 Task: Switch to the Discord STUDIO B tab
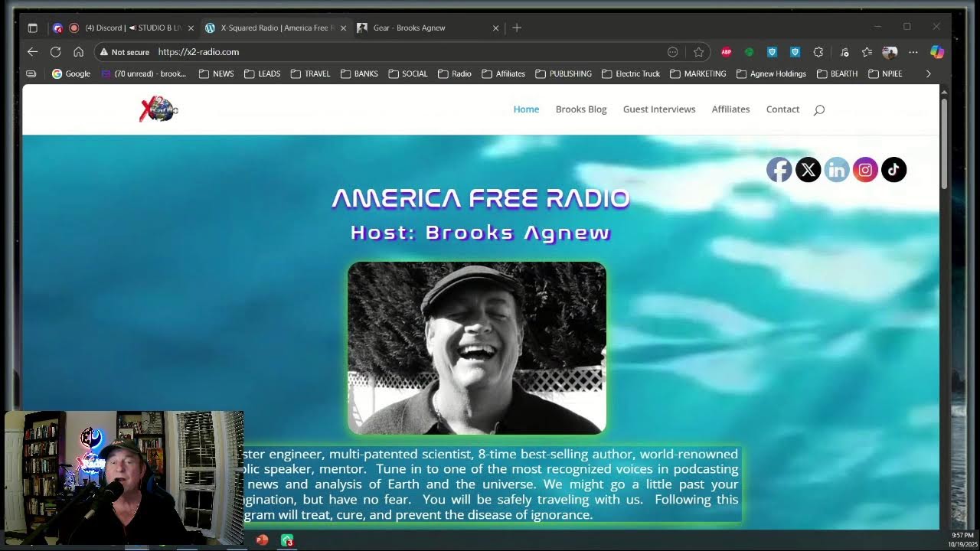[x=125, y=28]
